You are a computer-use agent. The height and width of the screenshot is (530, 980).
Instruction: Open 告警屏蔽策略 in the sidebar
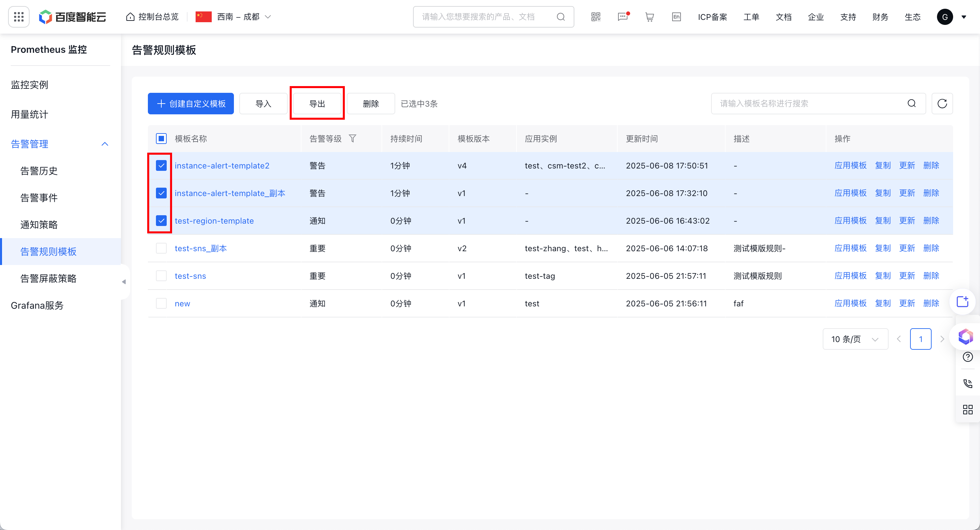(x=48, y=278)
